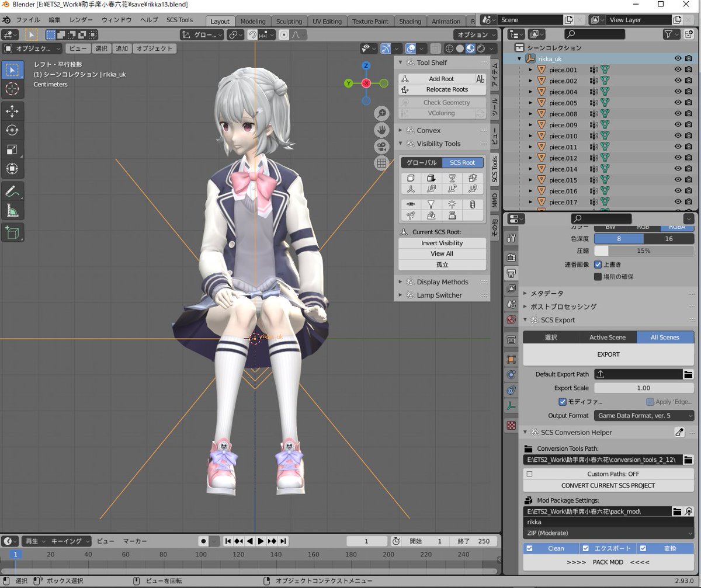
Task: Play animation with the play button
Action: (261, 541)
